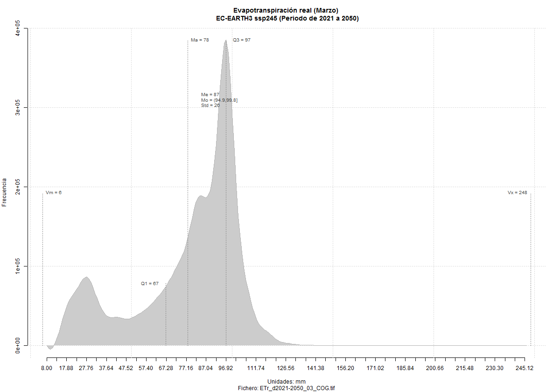Click x-axis tick label '126.56'
The image size is (560, 392).
pos(286,368)
